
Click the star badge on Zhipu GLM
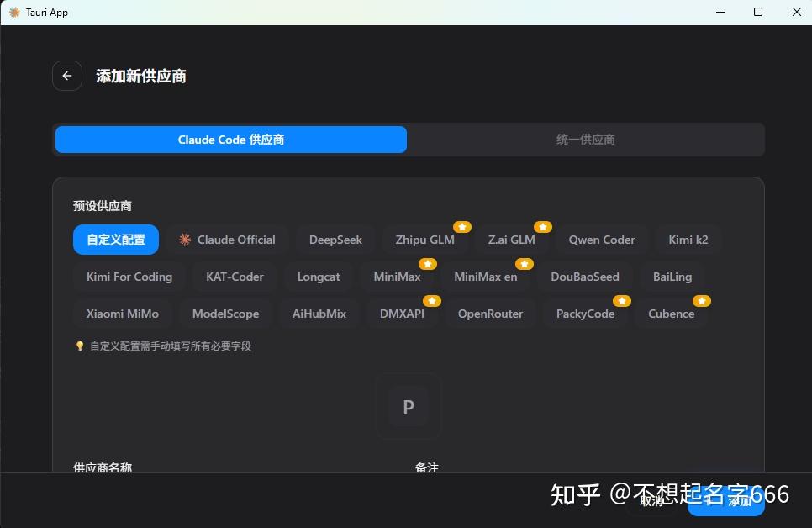click(461, 226)
